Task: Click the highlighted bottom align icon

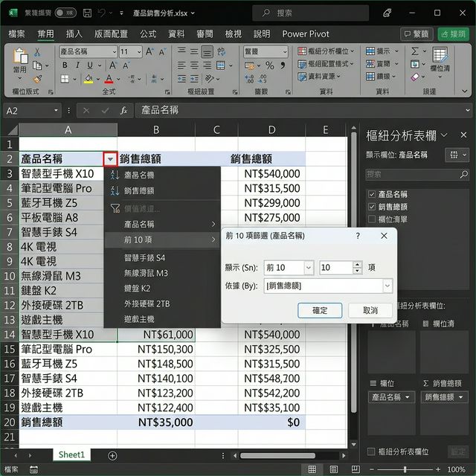Action: coord(207,52)
